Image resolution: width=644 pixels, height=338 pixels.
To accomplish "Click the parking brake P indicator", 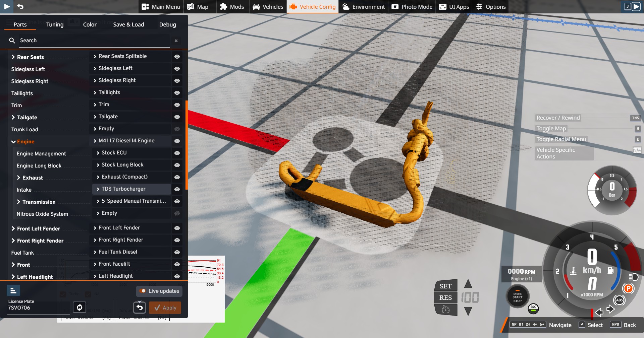I will 628,288.
